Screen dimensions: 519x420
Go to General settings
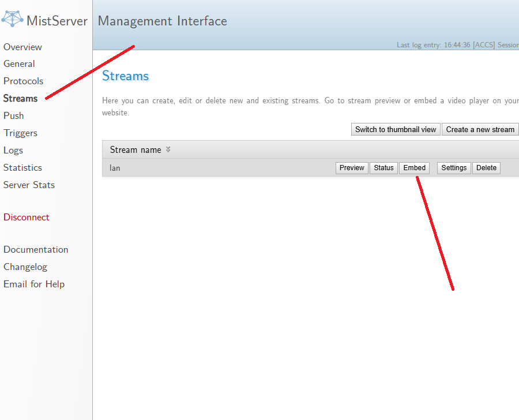coord(19,63)
